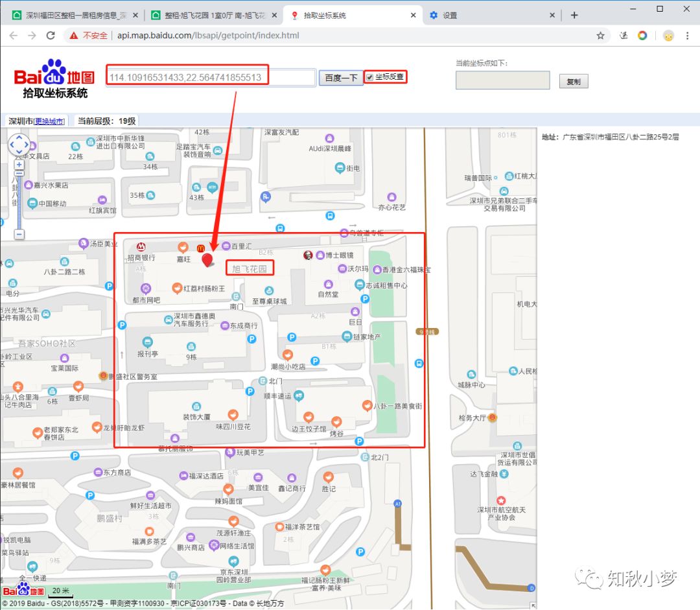
Task: Bookmark this page with the star icon
Action: (600, 35)
